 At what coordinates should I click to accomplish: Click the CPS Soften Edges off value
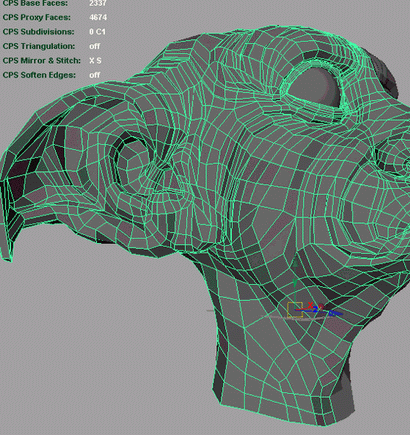(x=94, y=75)
